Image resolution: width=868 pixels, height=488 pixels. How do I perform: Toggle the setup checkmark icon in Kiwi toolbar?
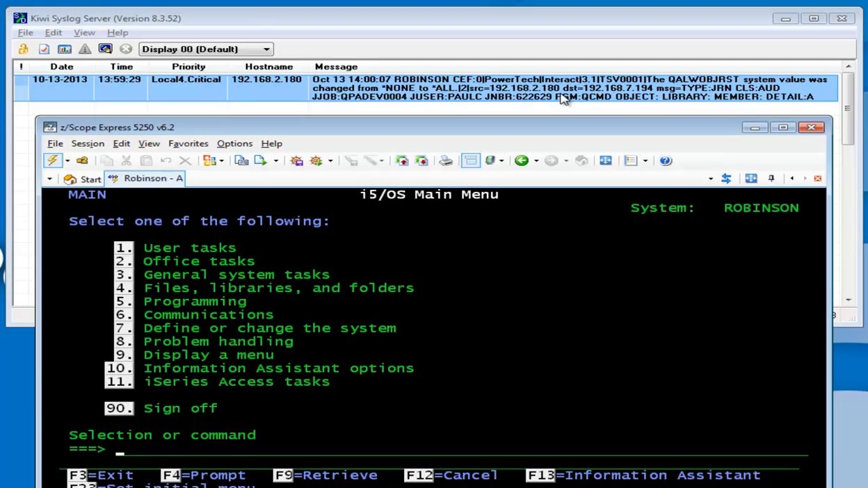pos(42,49)
